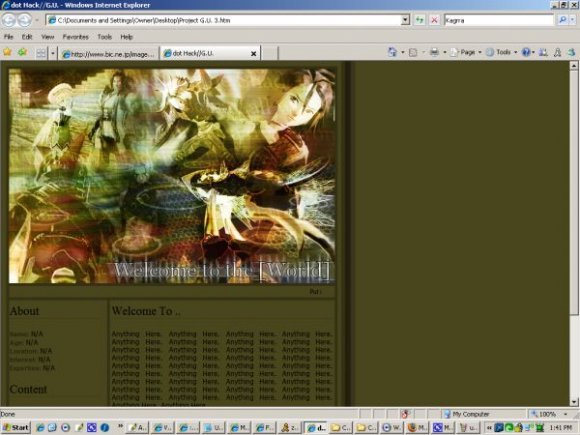Expand hidden Quick Launch items chevron
The width and height of the screenshot is (580, 435).
click(120, 426)
